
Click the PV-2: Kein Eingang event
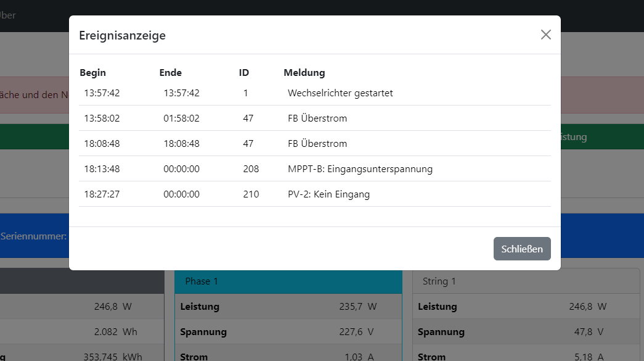coord(315,194)
